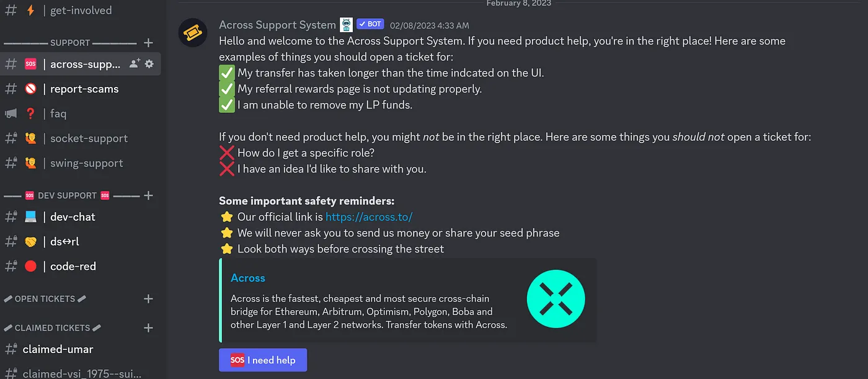Image resolution: width=868 pixels, height=379 pixels.
Task: Open the https://across.to/ link
Action: click(x=369, y=217)
